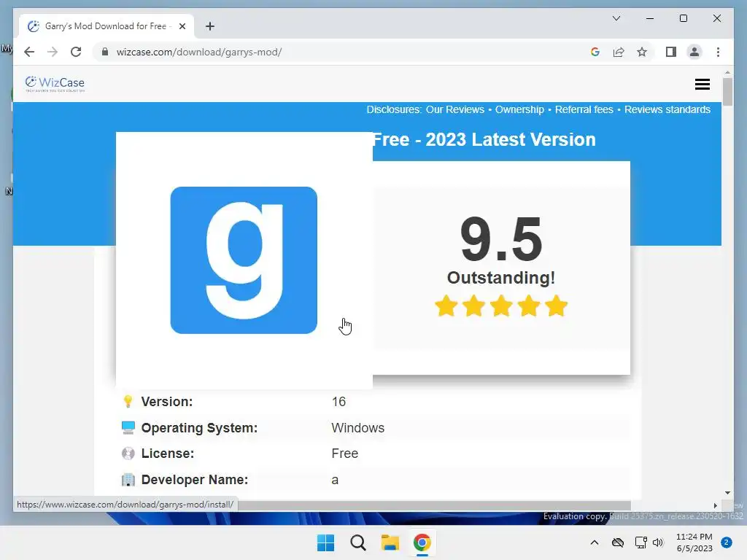The height and width of the screenshot is (560, 747).
Task: Open the Chrome three-dot menu
Action: (x=718, y=52)
